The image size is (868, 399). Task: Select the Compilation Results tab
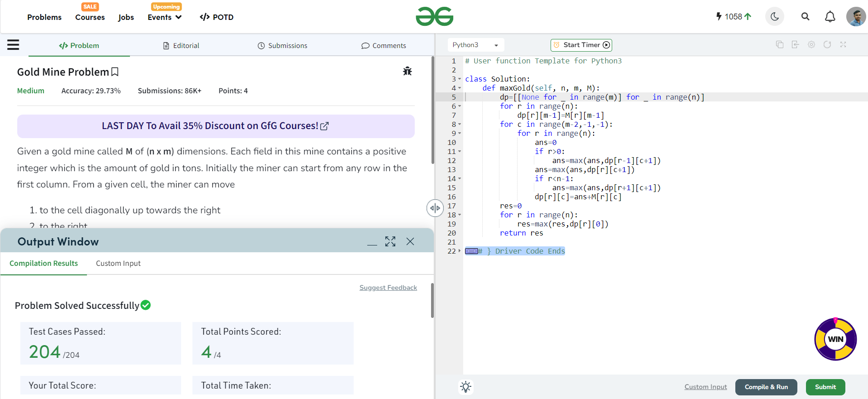tap(43, 264)
